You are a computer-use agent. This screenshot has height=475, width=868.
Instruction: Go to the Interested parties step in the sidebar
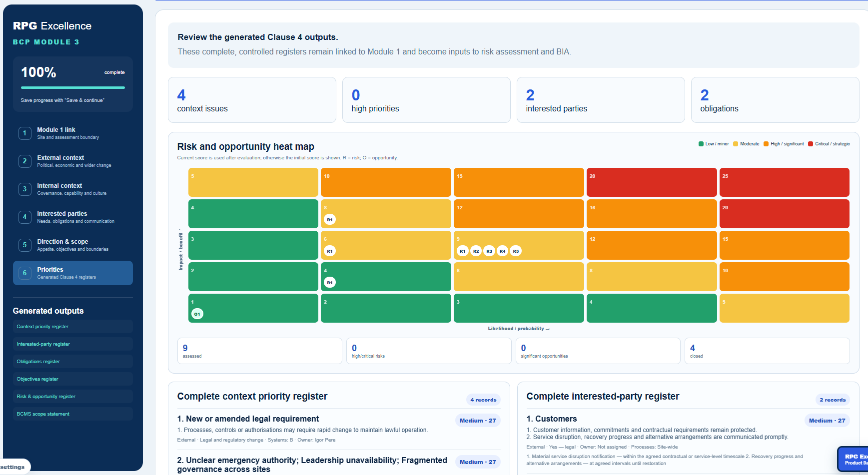73,217
